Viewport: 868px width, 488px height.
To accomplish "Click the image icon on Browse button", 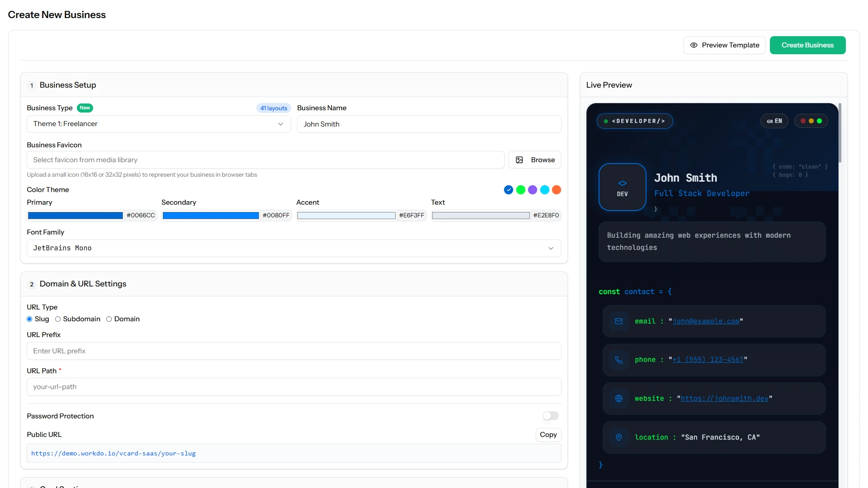I will click(519, 160).
